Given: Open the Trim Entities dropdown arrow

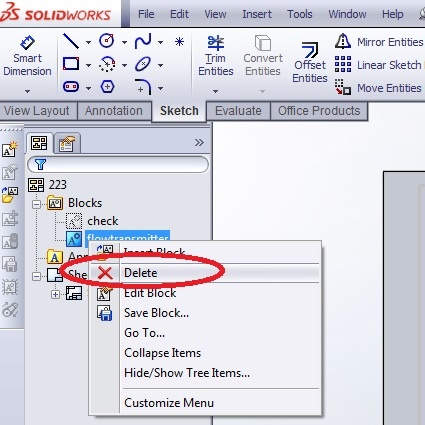Looking at the screenshot, I should [215, 91].
